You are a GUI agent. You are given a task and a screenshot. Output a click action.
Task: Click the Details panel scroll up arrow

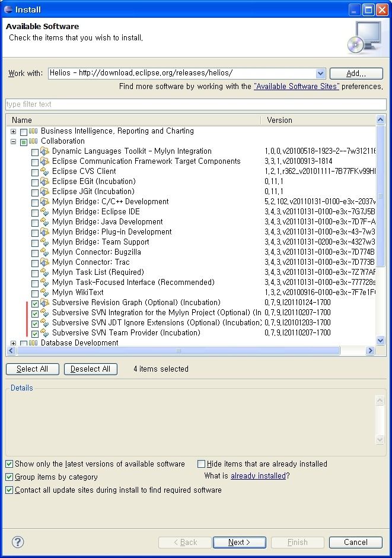380,401
